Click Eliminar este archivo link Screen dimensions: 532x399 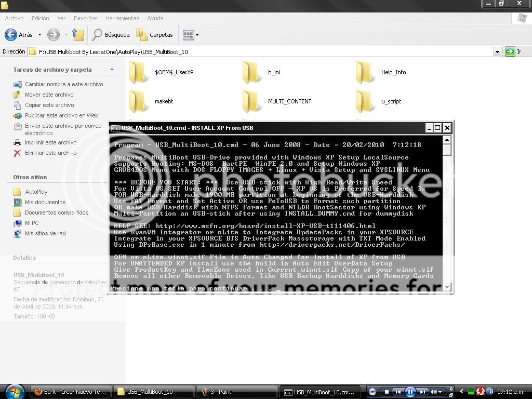pyautogui.click(x=50, y=153)
